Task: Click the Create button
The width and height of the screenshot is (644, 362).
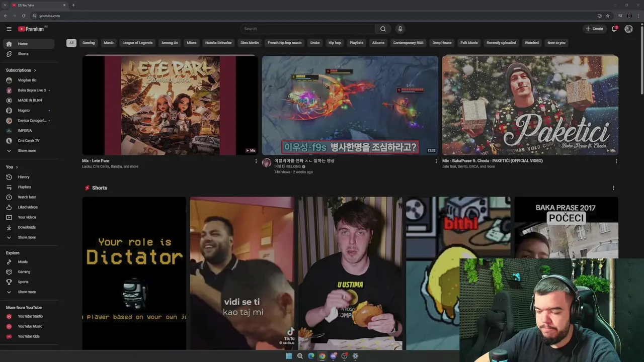Action: point(594,29)
